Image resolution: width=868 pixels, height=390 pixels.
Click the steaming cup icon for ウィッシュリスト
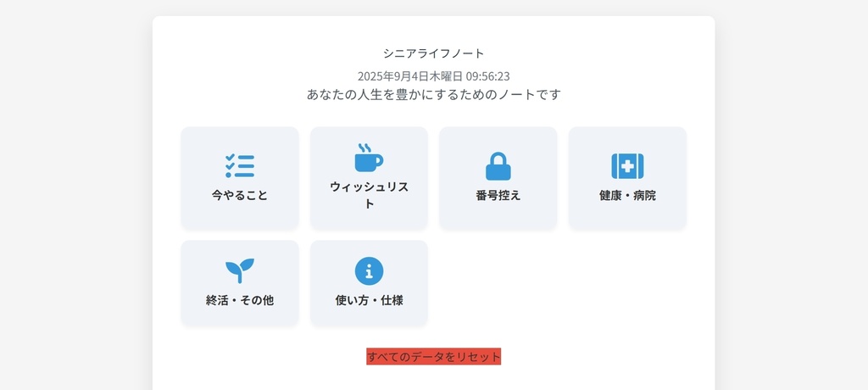pos(369,158)
